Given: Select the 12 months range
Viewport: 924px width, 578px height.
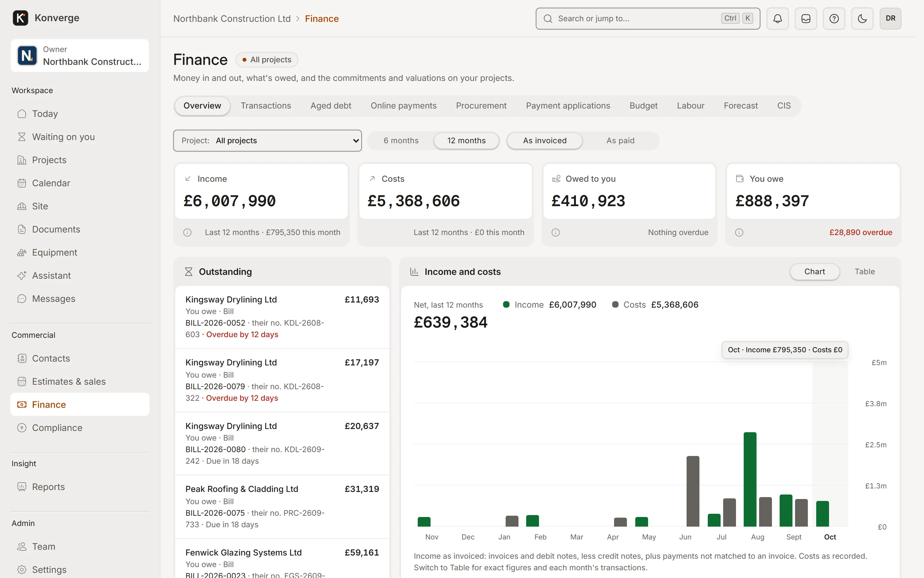Looking at the screenshot, I should point(466,141).
